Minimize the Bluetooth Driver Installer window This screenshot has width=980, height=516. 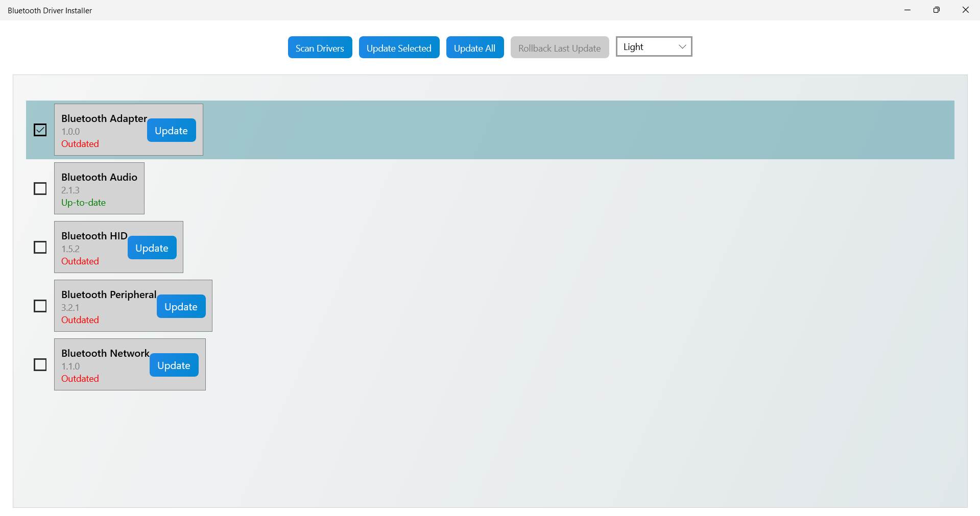907,10
